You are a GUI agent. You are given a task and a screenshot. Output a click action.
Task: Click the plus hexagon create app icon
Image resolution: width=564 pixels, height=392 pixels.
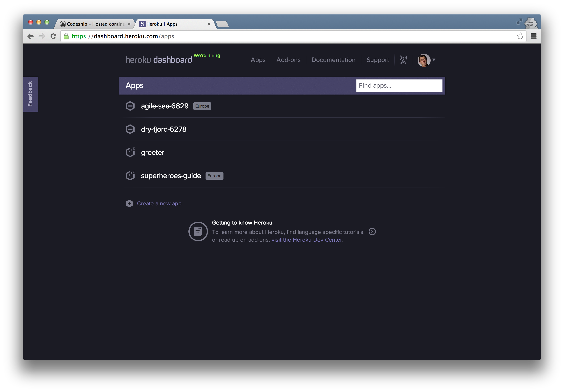point(129,204)
